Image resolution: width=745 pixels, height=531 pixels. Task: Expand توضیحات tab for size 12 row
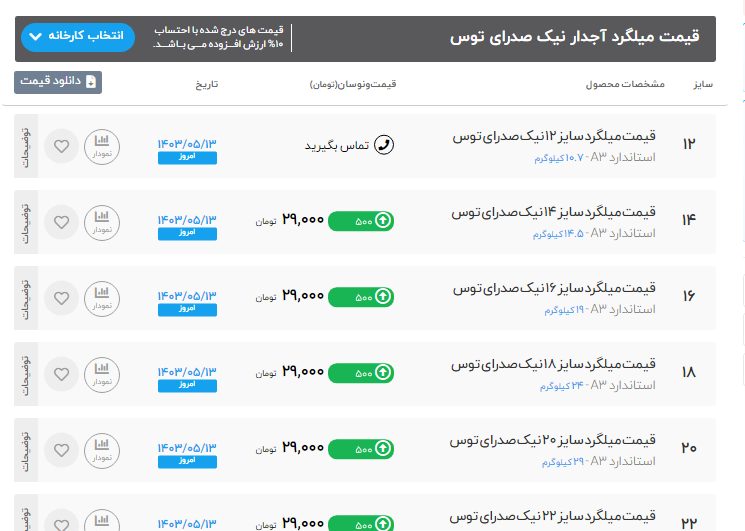coord(26,146)
